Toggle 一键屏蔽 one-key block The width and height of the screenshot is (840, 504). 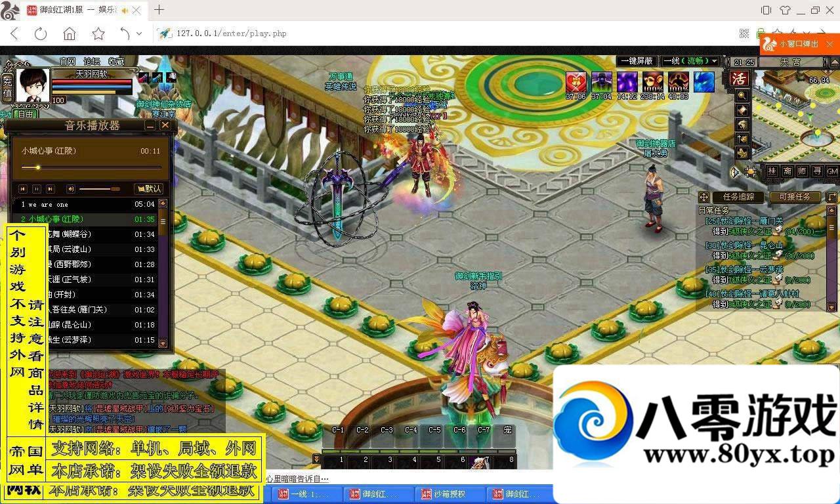point(637,61)
